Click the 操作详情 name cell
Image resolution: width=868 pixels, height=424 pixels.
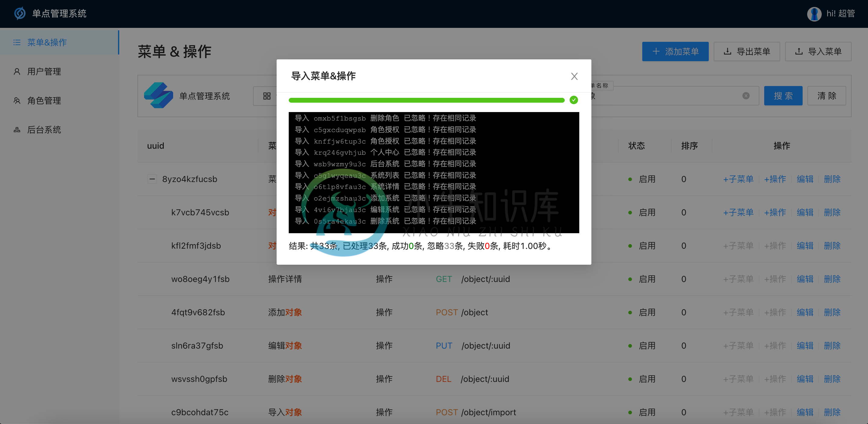(x=285, y=279)
